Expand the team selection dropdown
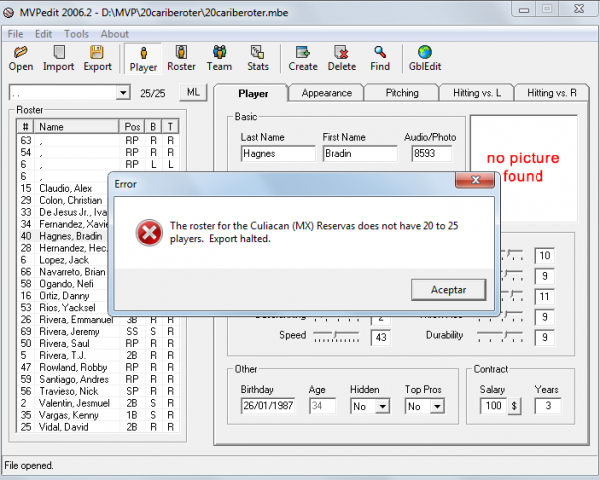 click(123, 93)
